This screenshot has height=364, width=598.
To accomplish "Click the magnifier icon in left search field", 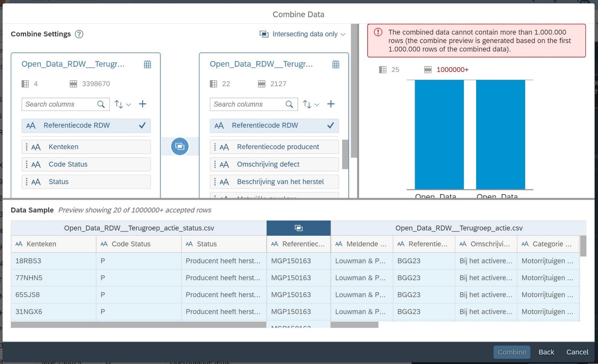I will (x=101, y=104).
